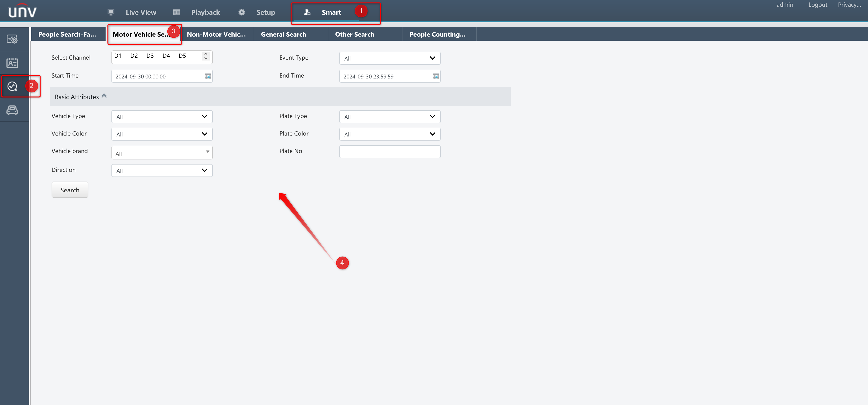Click the Setup gear icon
Screen dimensions: 868x405
pyautogui.click(x=242, y=12)
